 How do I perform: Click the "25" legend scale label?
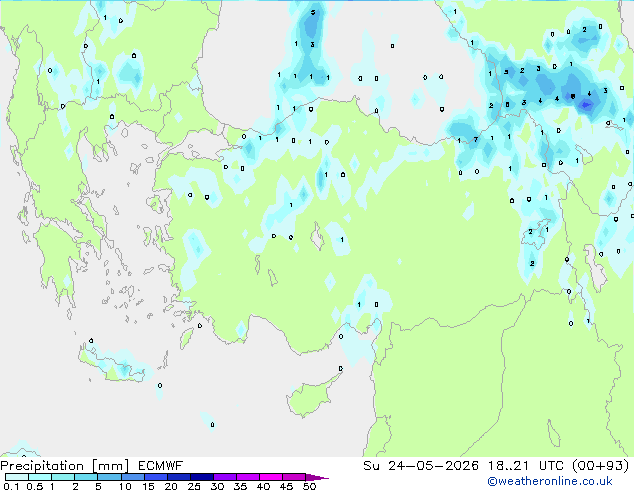pyautogui.click(x=194, y=486)
